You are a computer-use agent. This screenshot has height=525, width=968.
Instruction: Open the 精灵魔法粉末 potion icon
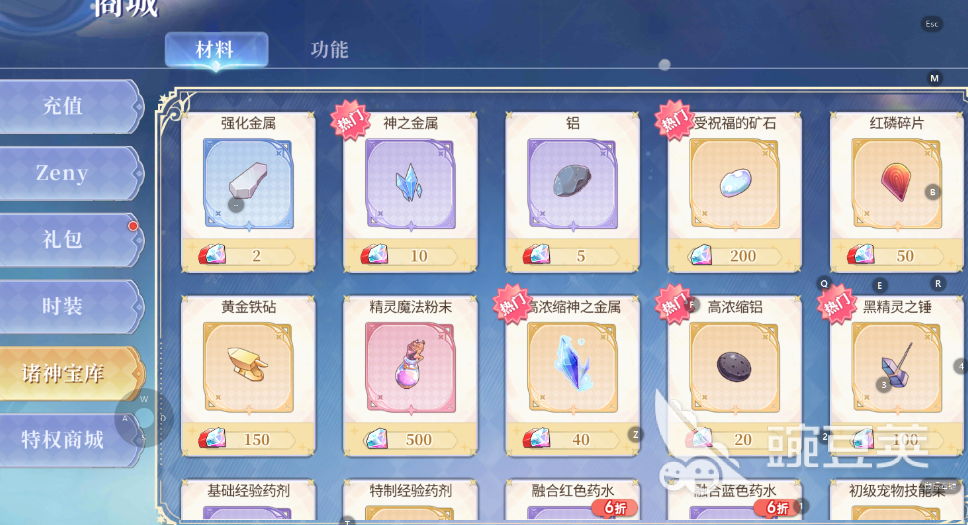point(411,368)
